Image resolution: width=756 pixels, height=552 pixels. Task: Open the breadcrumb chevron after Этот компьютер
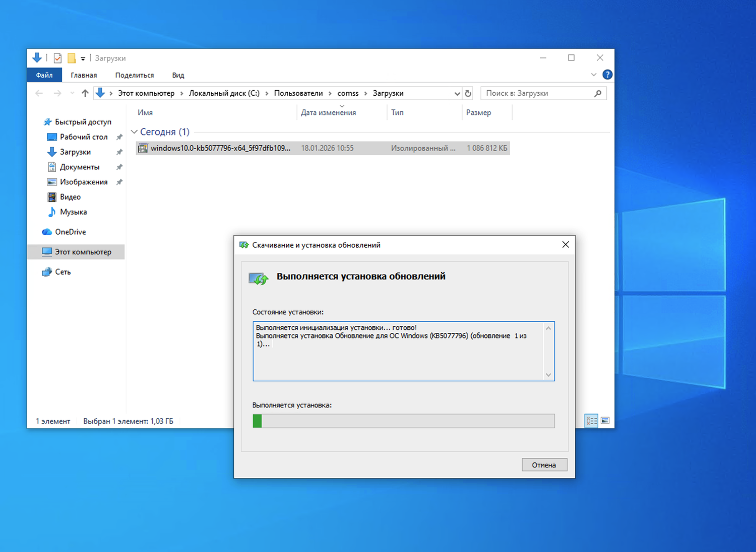[182, 93]
